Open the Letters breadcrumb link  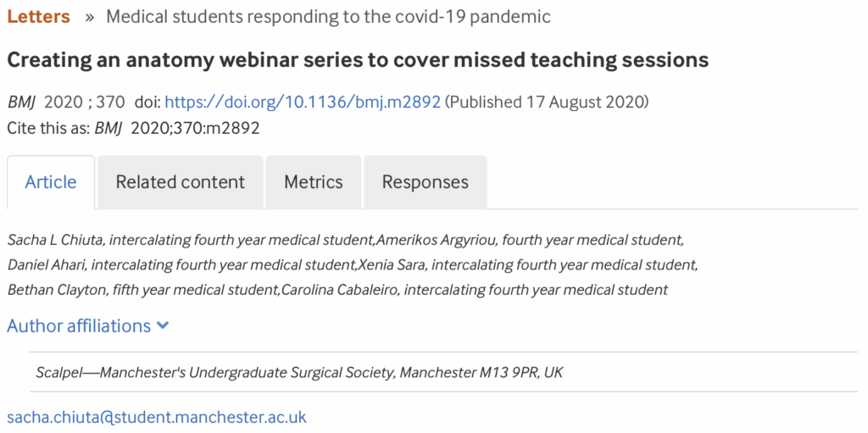pyautogui.click(x=39, y=16)
